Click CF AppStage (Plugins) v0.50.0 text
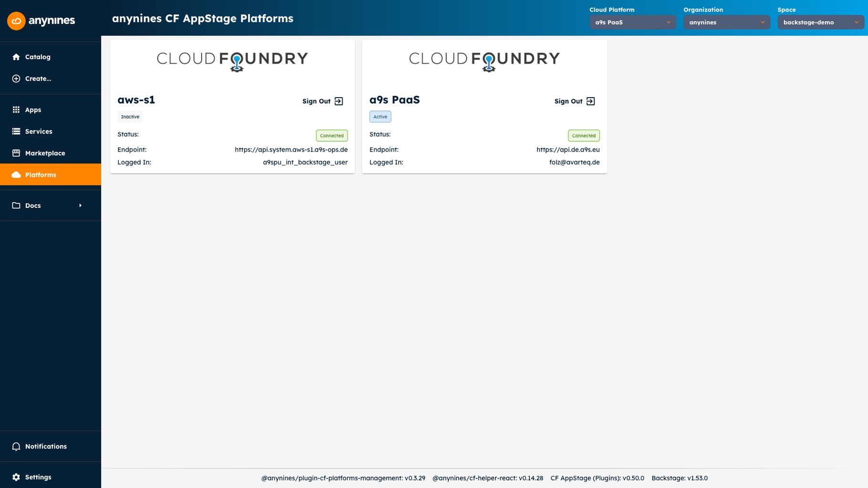The image size is (868, 488). [x=597, y=478]
